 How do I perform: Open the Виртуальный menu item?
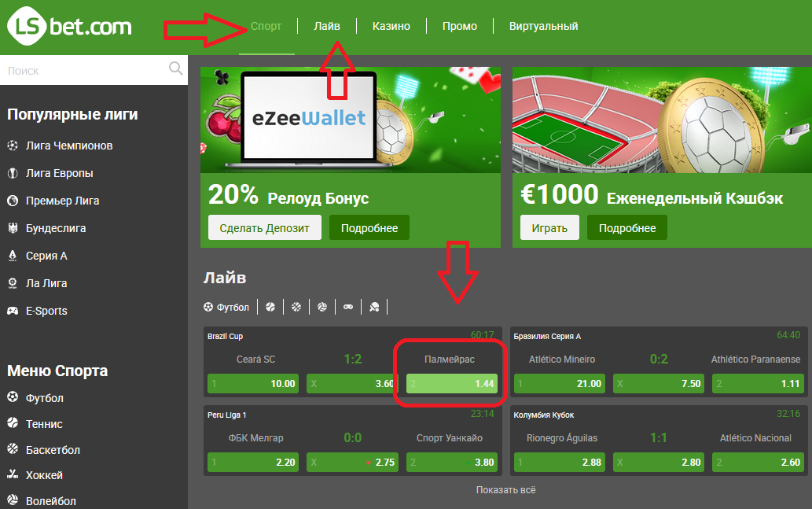click(543, 26)
